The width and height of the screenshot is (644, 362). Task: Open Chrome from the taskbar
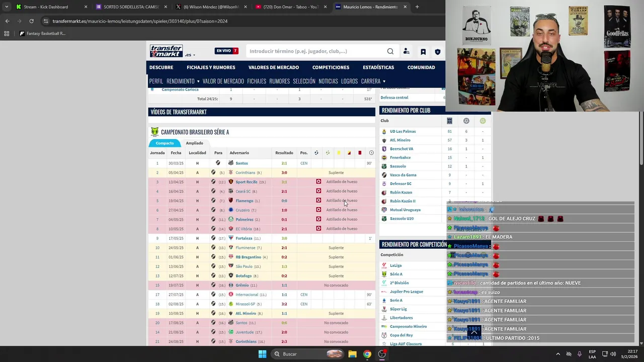[x=367, y=354]
